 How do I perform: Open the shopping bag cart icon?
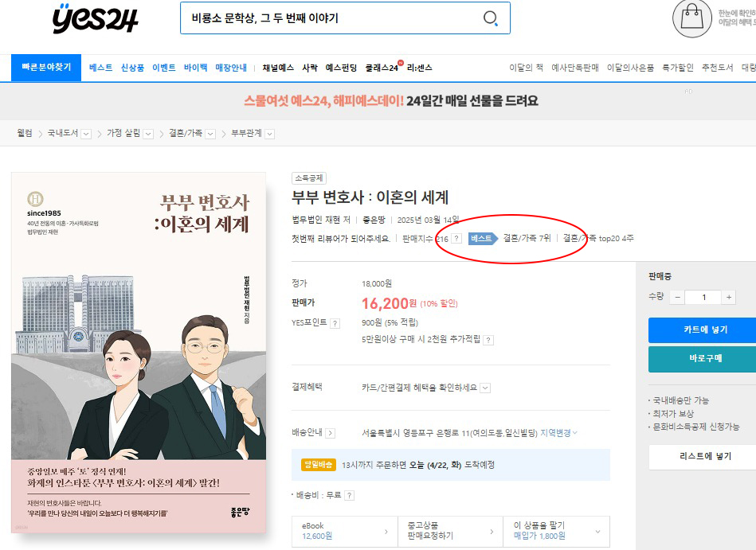coord(692,18)
